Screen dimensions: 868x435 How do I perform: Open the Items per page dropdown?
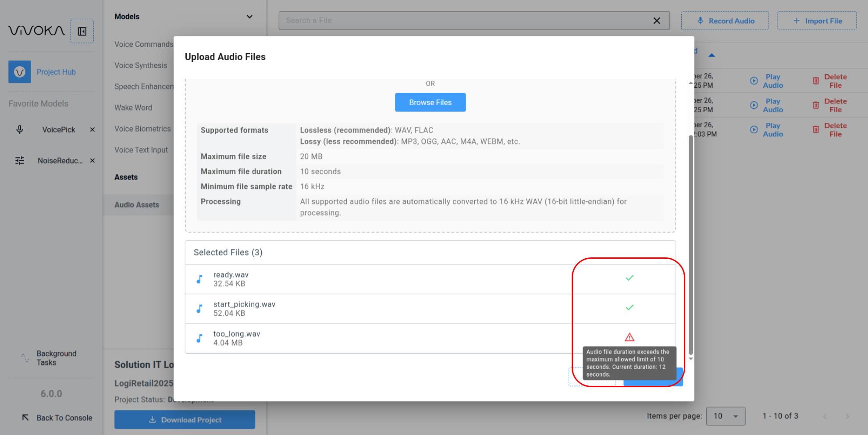(x=726, y=416)
